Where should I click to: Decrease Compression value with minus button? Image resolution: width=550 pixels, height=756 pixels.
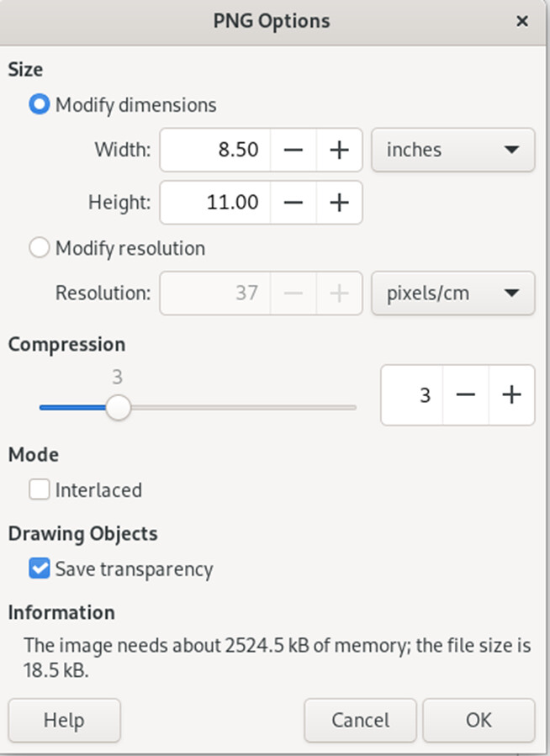[466, 395]
